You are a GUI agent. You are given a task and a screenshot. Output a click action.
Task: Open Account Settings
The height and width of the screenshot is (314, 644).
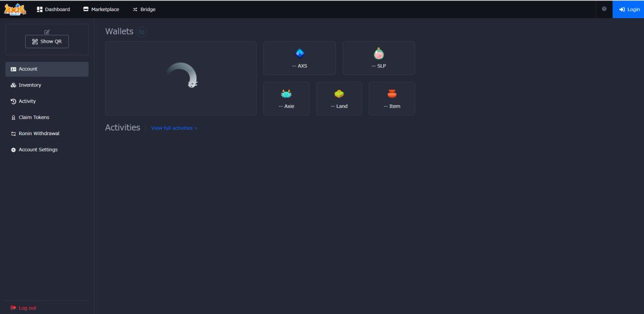(47, 149)
